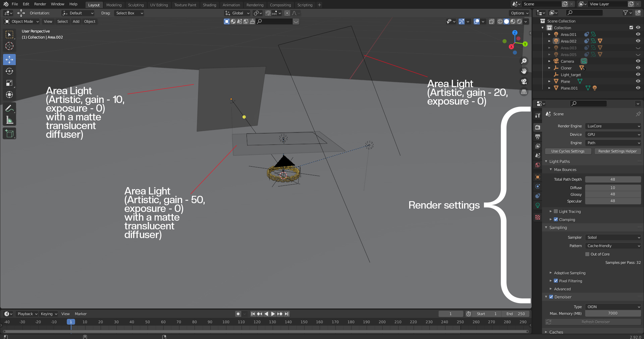Choose the Annotate pencil tool

(9, 108)
